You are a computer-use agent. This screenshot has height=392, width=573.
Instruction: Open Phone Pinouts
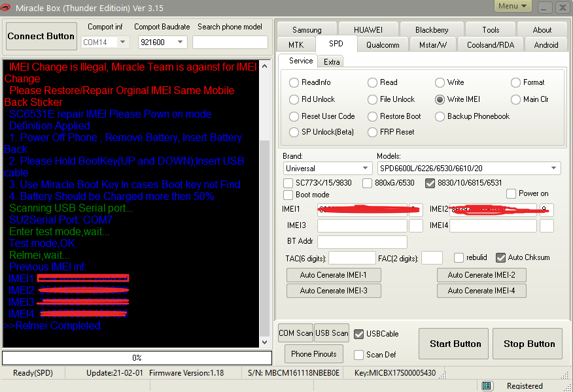[314, 353]
